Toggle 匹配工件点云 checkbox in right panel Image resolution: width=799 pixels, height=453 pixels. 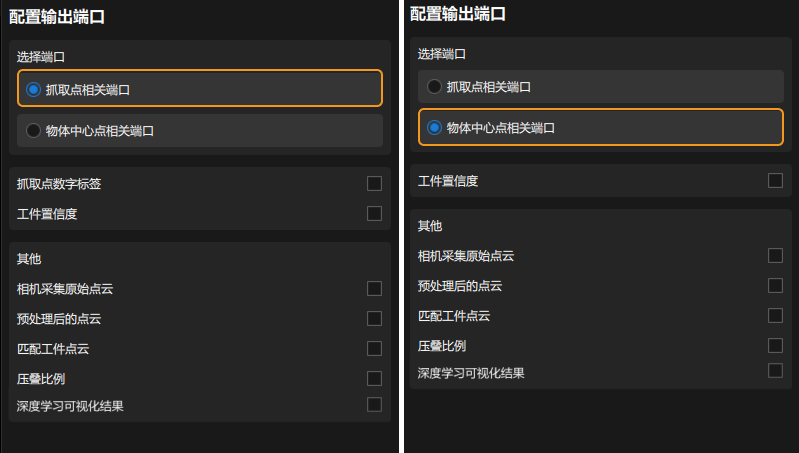pyautogui.click(x=775, y=315)
